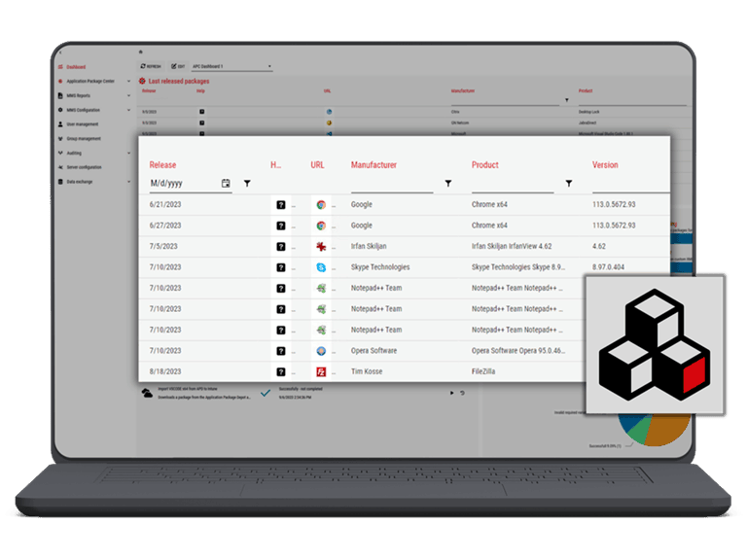Expand the MMS Reports chevron
Viewport: 747px width, 560px height.
pos(128,95)
